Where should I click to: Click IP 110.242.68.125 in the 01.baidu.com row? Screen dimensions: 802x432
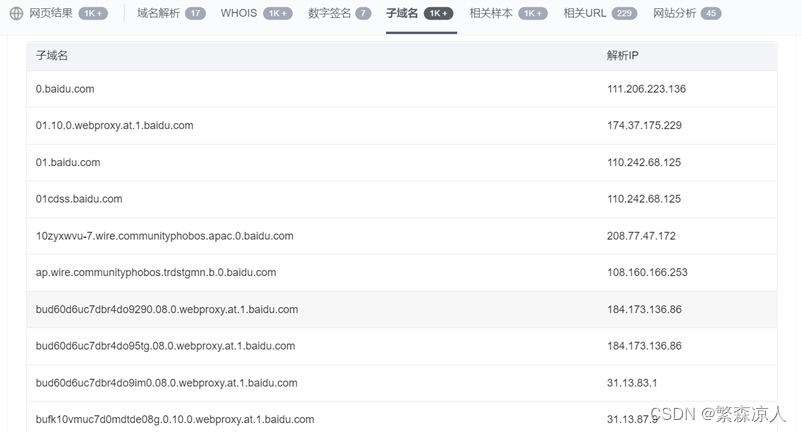tap(644, 163)
